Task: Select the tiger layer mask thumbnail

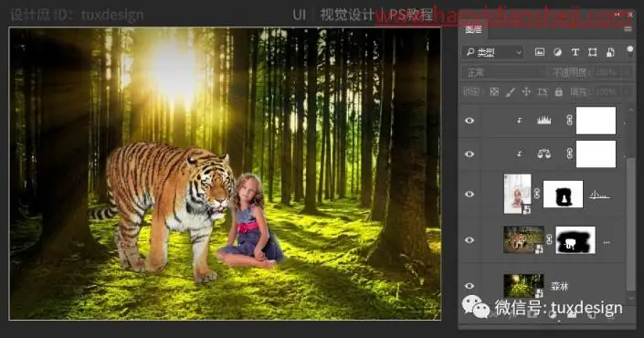Action: tap(575, 240)
